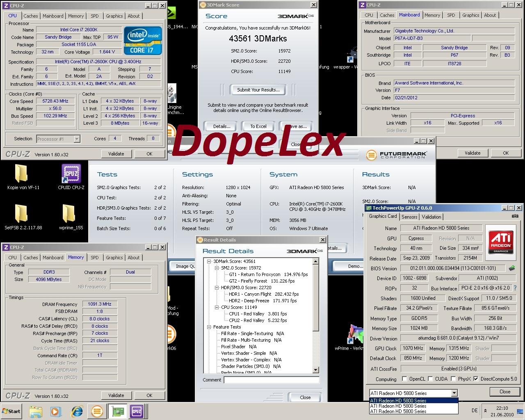Switch to About tab in bottom-left CPU-Z

pyautogui.click(x=134, y=258)
